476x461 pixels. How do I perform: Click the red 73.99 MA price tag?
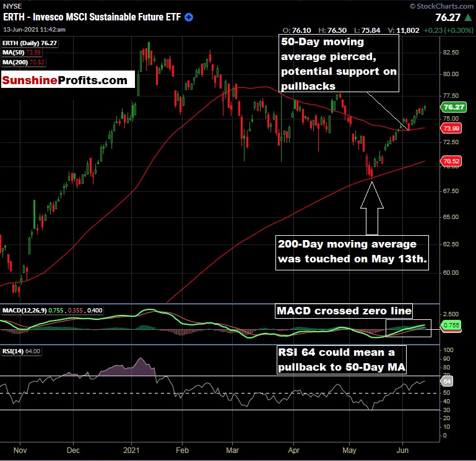pos(451,128)
